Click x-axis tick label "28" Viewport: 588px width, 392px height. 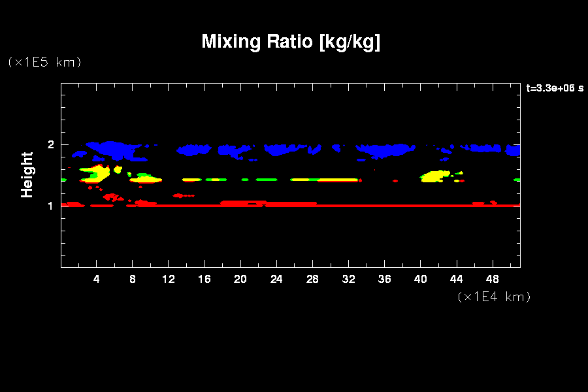click(312, 280)
